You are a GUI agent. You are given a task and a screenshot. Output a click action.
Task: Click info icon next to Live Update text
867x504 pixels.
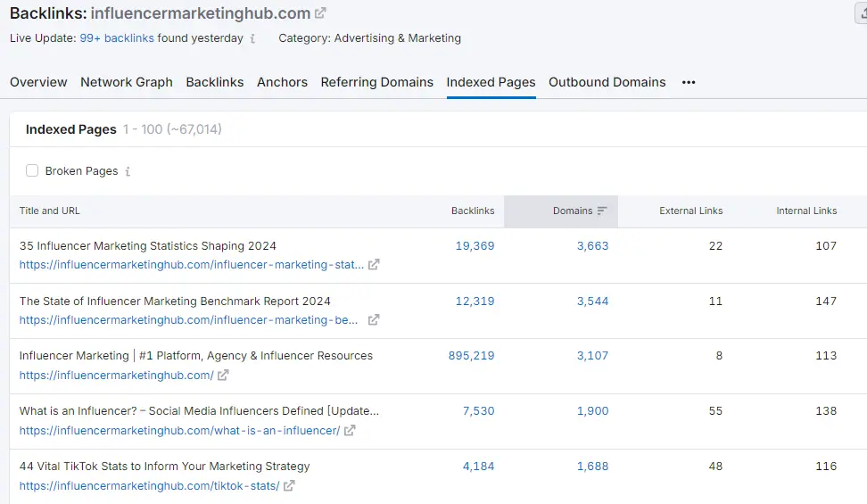point(253,38)
